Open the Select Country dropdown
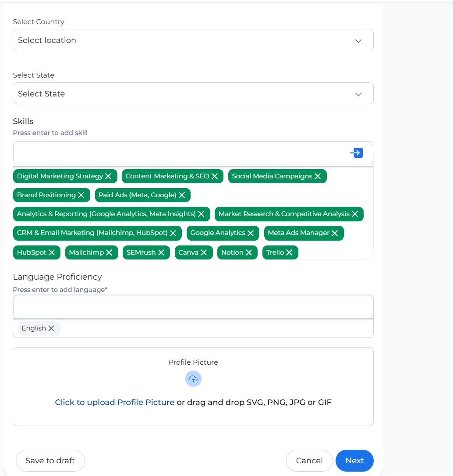453x476 pixels. [193, 40]
